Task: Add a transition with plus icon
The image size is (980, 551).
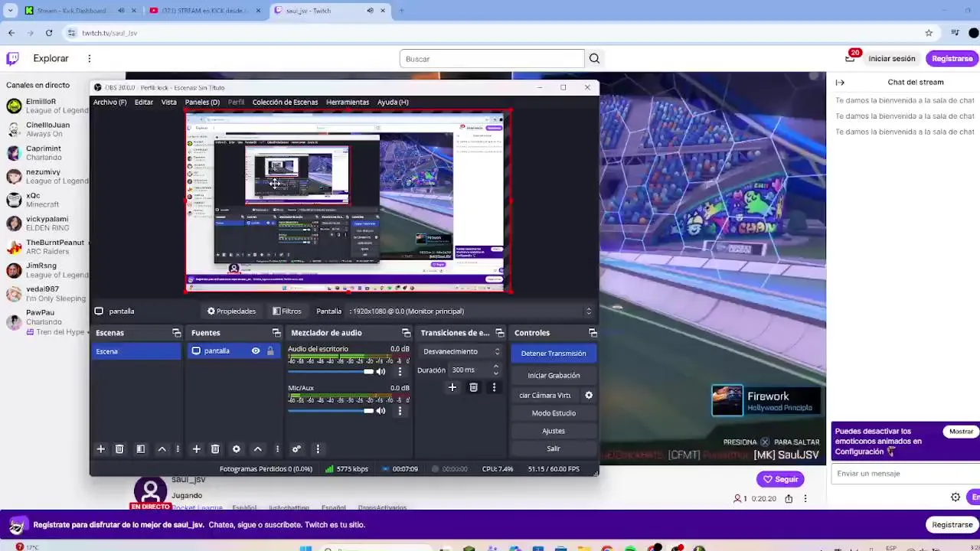Action: click(x=452, y=388)
